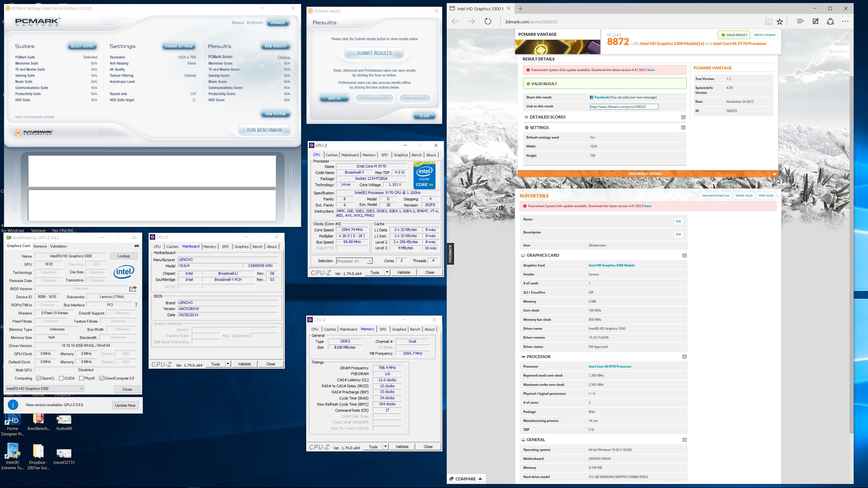
Task: Open SPD tab in CPU-Z Mainboard window
Action: (x=225, y=246)
